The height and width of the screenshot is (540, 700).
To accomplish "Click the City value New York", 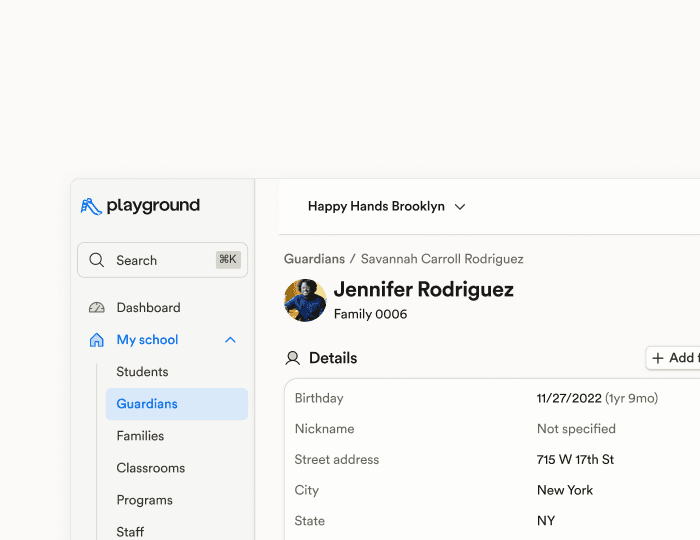I will pyautogui.click(x=565, y=490).
